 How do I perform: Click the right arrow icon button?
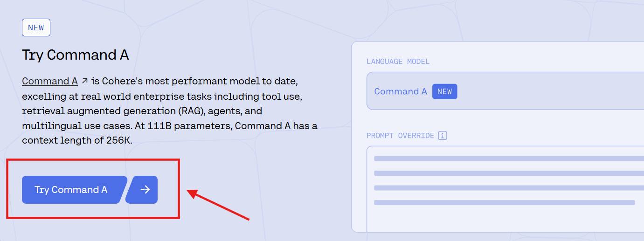pyautogui.click(x=145, y=190)
